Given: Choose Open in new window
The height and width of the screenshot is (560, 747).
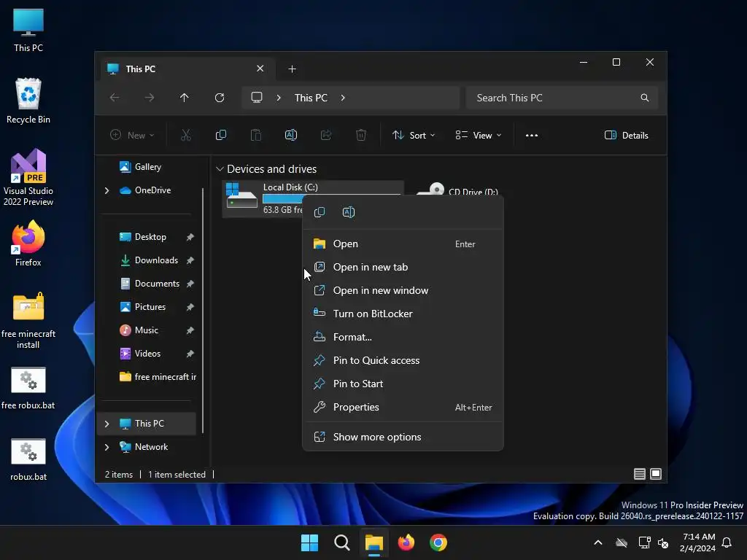Looking at the screenshot, I should tap(403, 290).
